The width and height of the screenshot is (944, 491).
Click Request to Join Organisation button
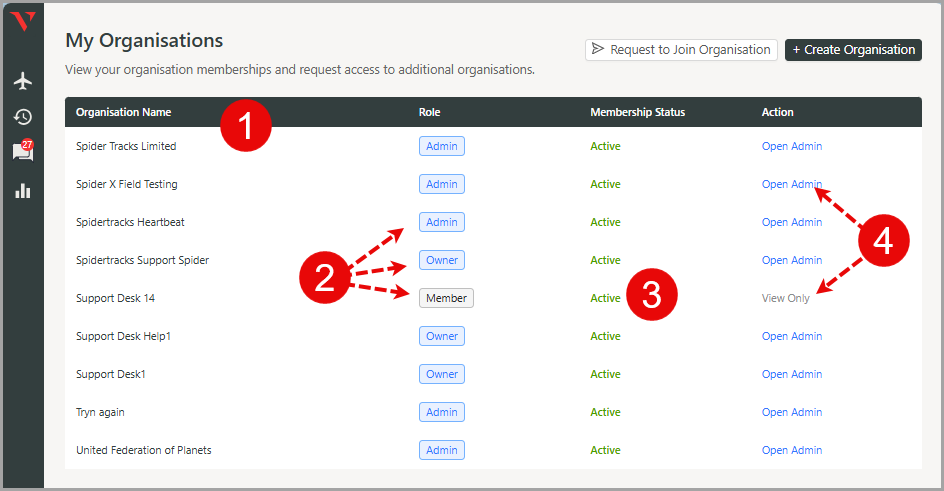pos(681,49)
